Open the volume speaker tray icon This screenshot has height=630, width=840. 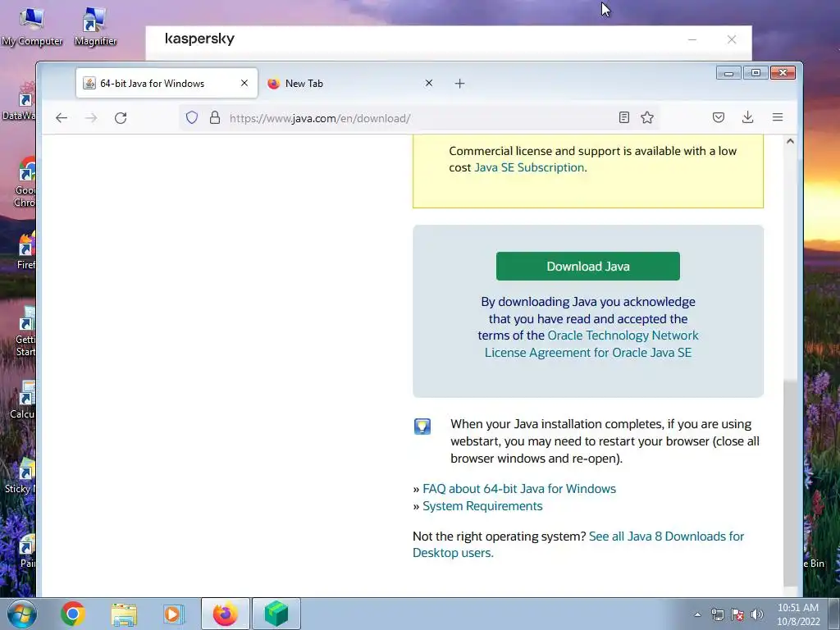(756, 614)
